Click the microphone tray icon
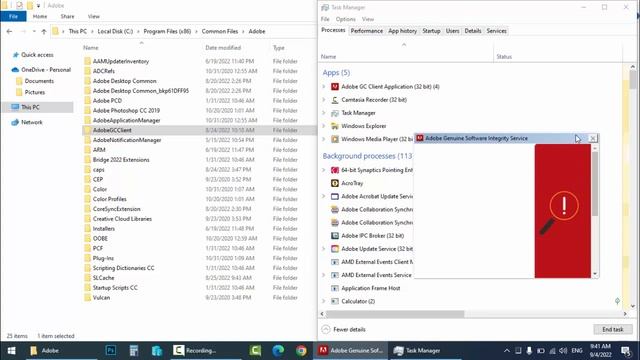Viewport: 640px width, 360px height. pyautogui.click(x=529, y=350)
